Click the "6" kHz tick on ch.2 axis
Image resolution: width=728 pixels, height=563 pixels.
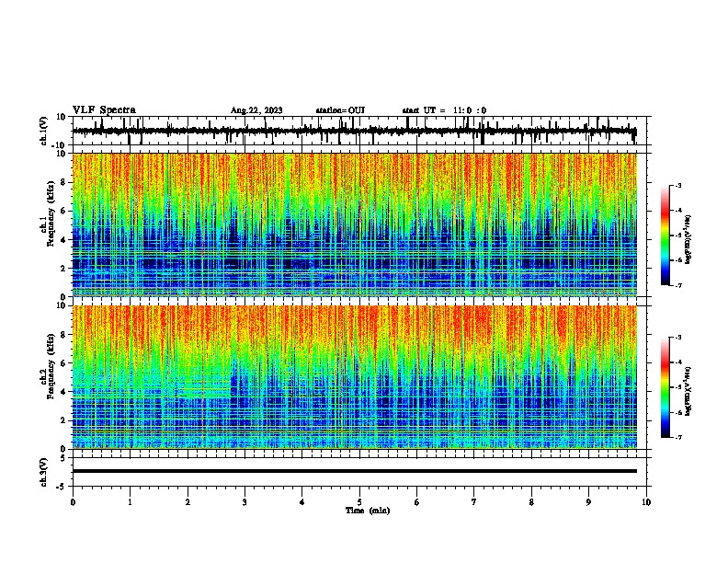[x=64, y=363]
